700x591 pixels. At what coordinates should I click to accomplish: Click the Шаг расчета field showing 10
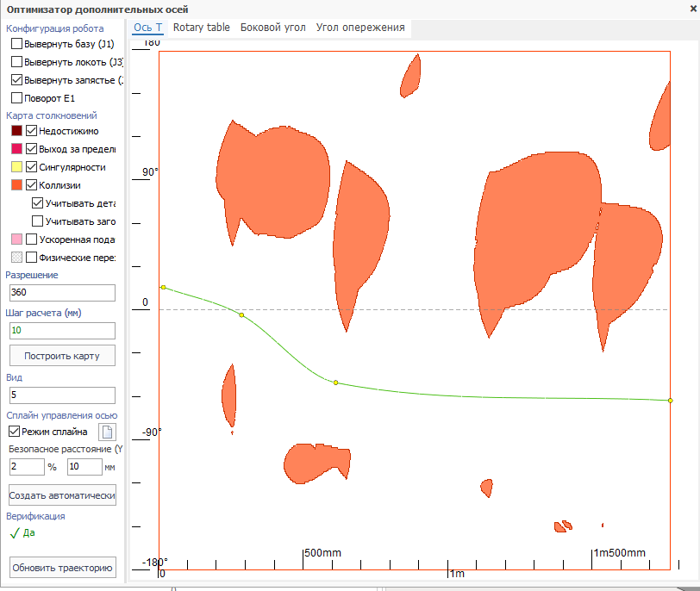62,330
